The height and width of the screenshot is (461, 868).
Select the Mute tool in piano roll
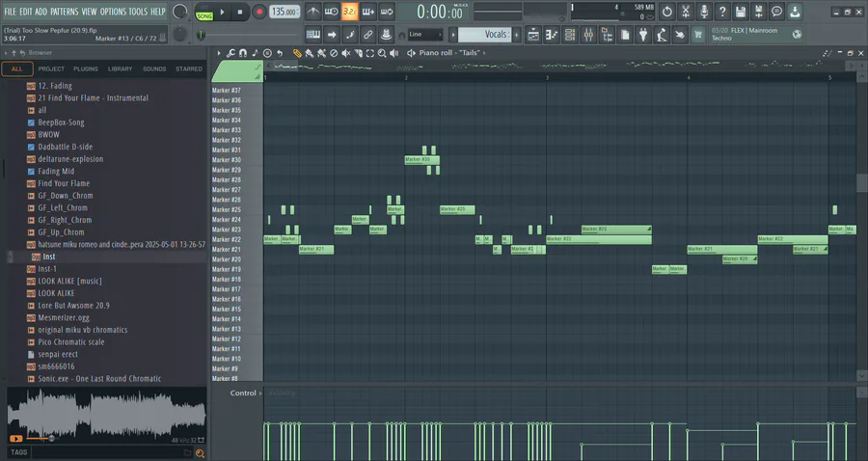click(346, 53)
